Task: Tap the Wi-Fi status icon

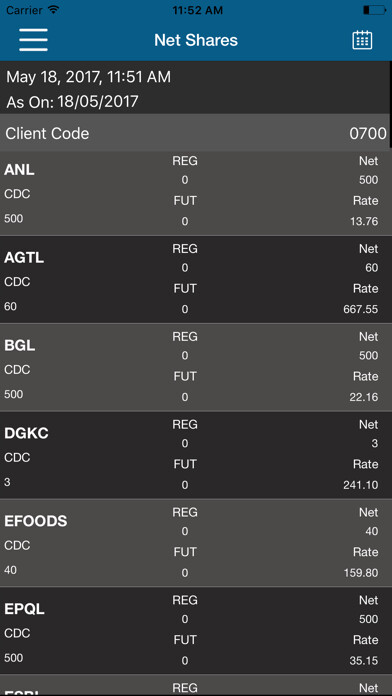Action: pyautogui.click(x=54, y=10)
